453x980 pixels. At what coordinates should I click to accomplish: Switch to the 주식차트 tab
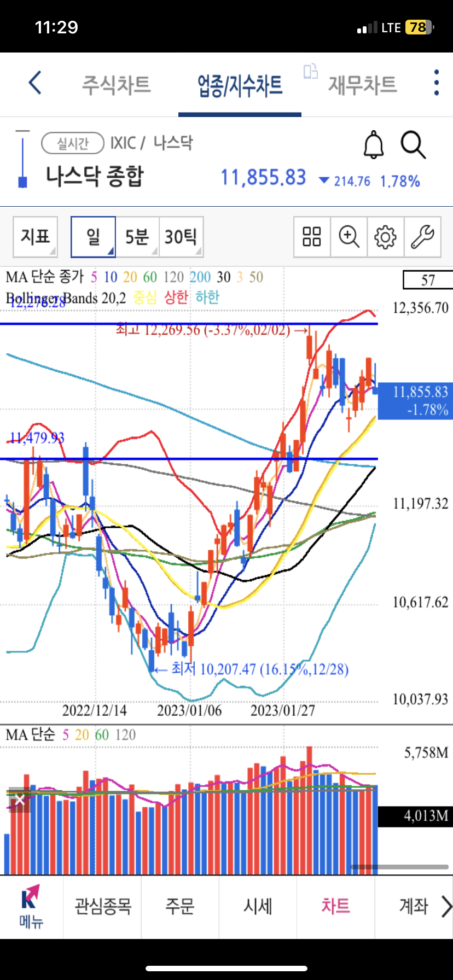(x=116, y=85)
